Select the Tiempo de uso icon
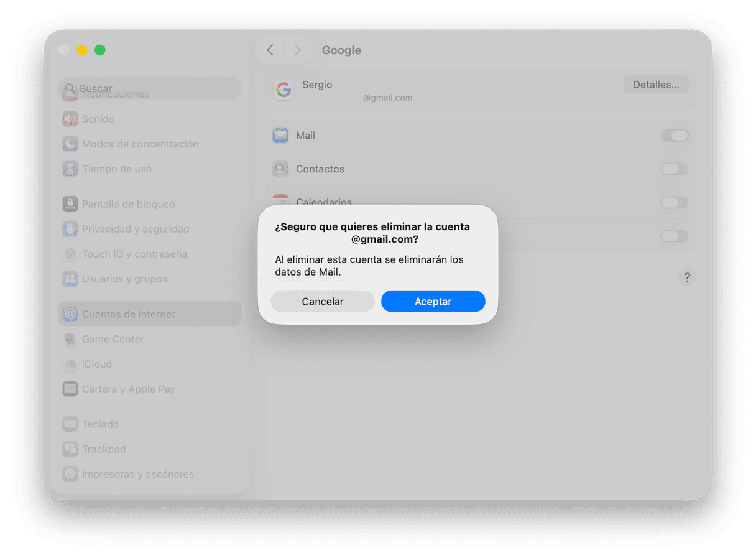Image resolution: width=756 pixels, height=558 pixels. pyautogui.click(x=70, y=169)
